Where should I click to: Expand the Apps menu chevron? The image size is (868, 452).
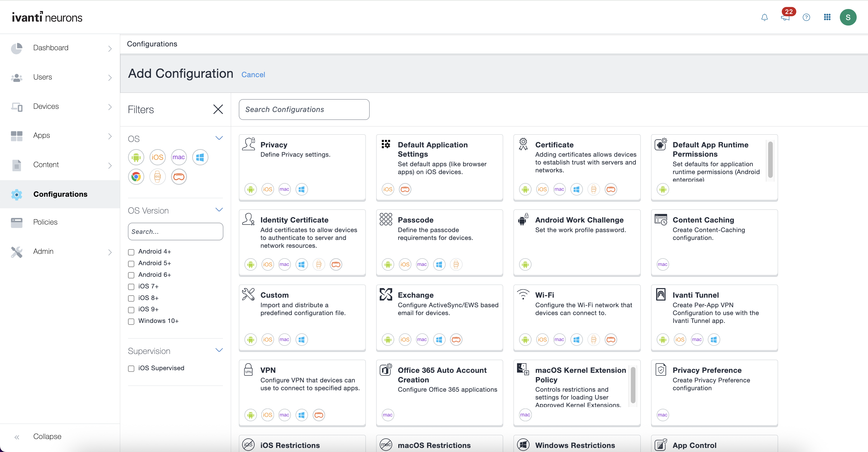(110, 136)
